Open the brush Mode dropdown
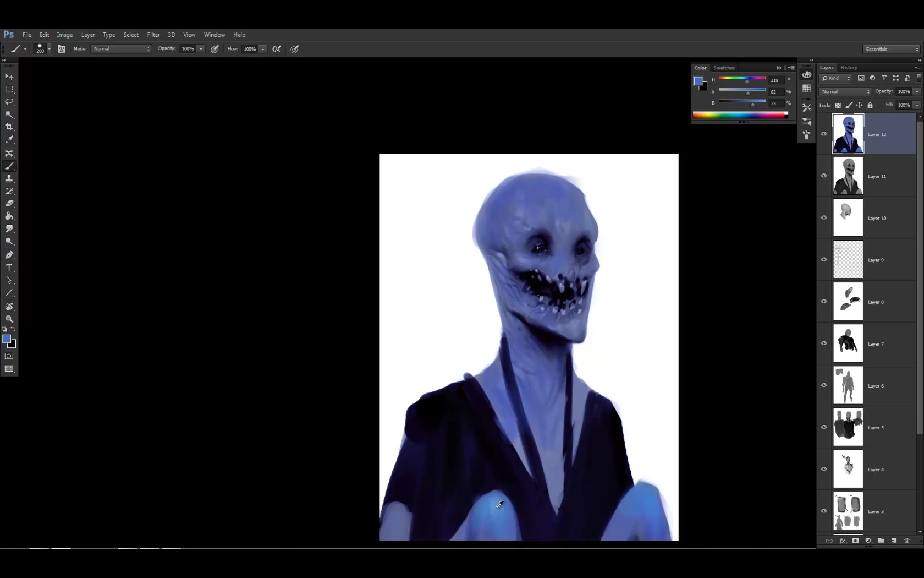This screenshot has height=578, width=924. (121, 49)
